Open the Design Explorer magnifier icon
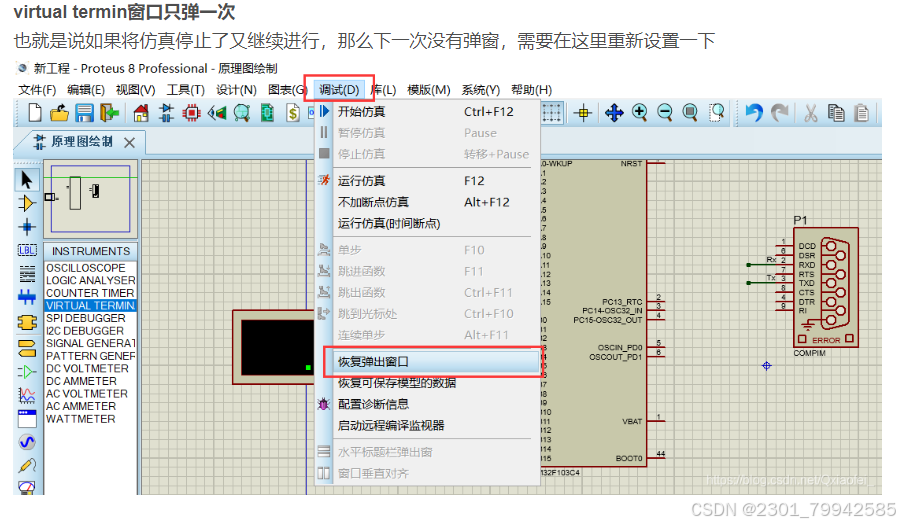Screen dimensions: 900x525 242,113
